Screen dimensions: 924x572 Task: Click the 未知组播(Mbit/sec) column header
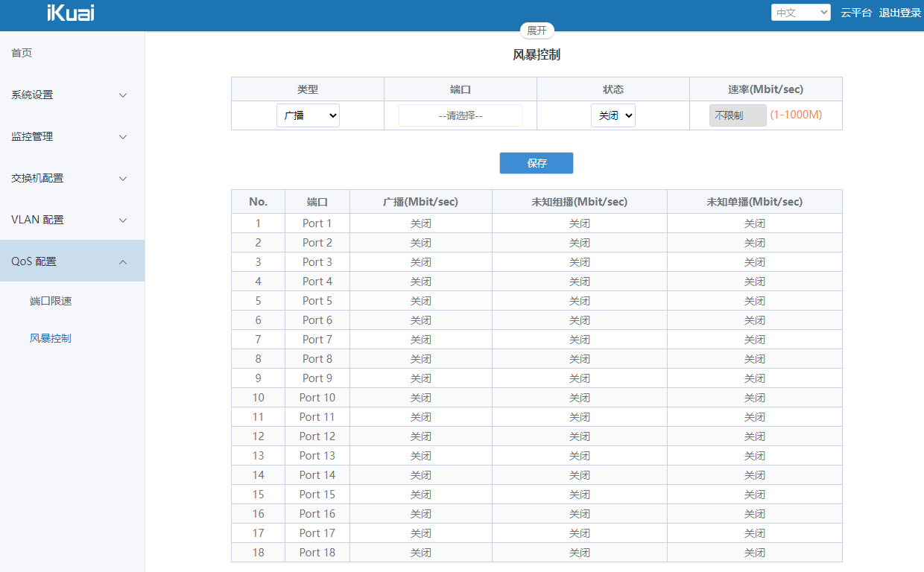(580, 202)
